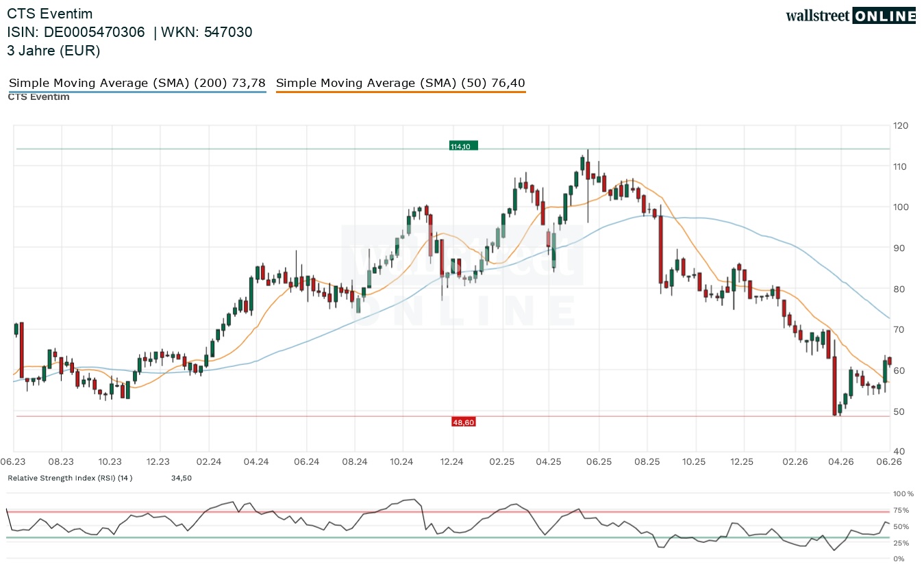
Task: Click the 10.24 date axis label
Action: click(403, 462)
